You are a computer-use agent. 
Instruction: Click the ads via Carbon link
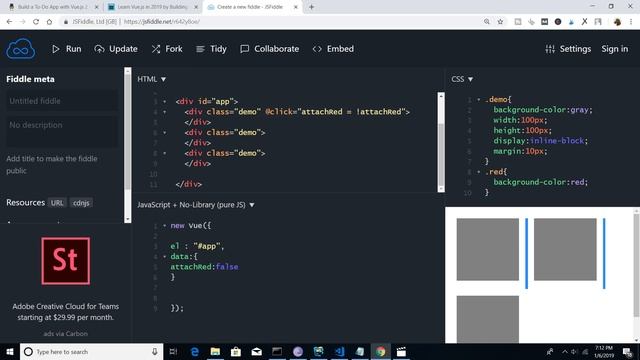tap(66, 334)
